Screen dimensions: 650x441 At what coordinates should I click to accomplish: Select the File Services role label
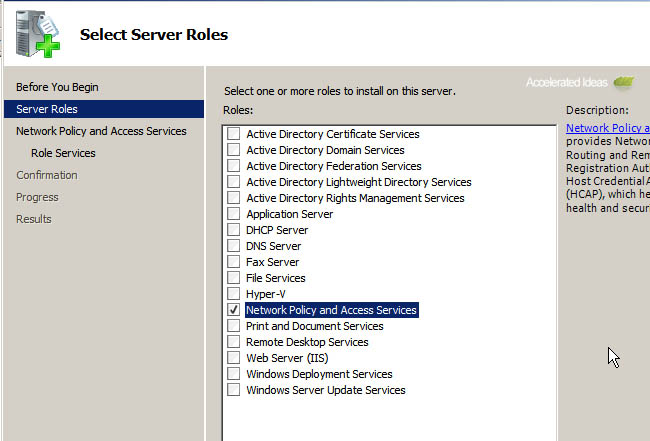coord(276,278)
